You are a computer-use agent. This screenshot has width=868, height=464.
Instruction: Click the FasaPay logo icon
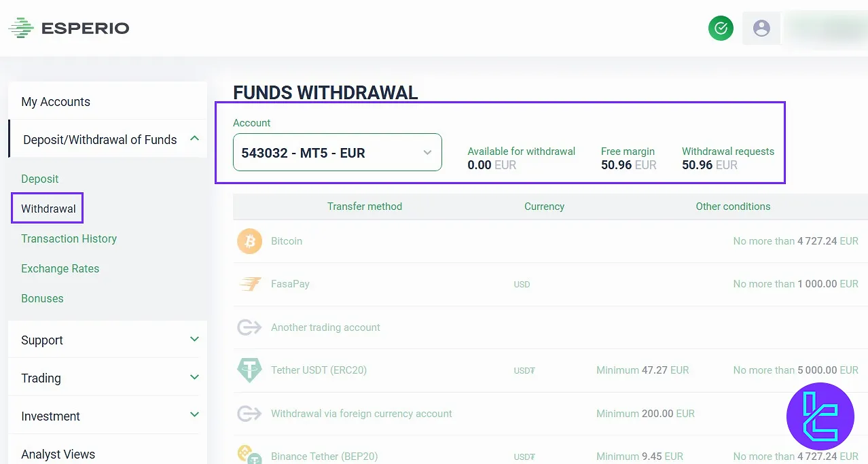(250, 284)
